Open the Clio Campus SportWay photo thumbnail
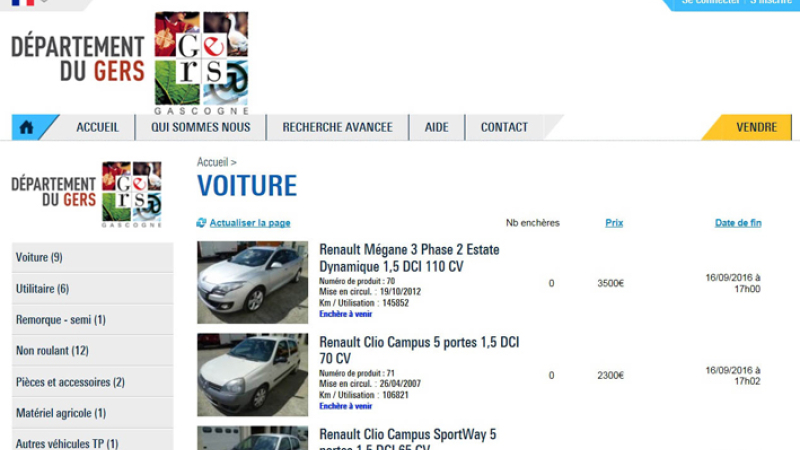 [x=253, y=438]
